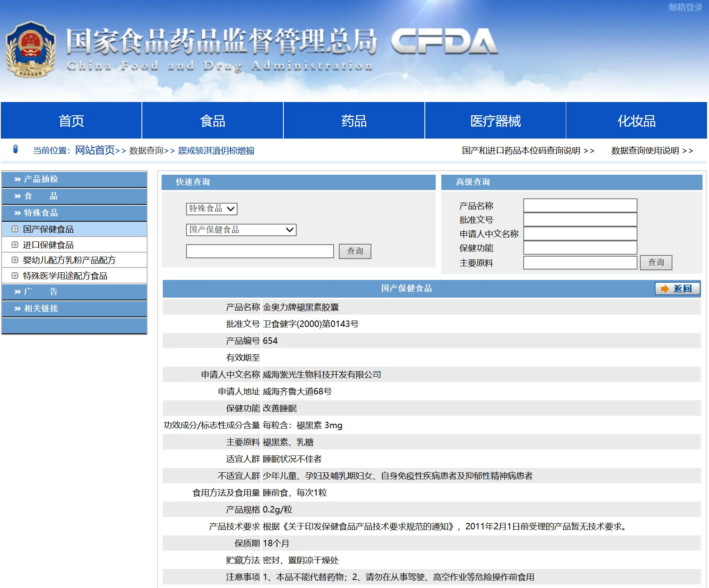709x588 pixels.
Task: Open the 医疗器械 navigation tab
Action: [x=496, y=120]
